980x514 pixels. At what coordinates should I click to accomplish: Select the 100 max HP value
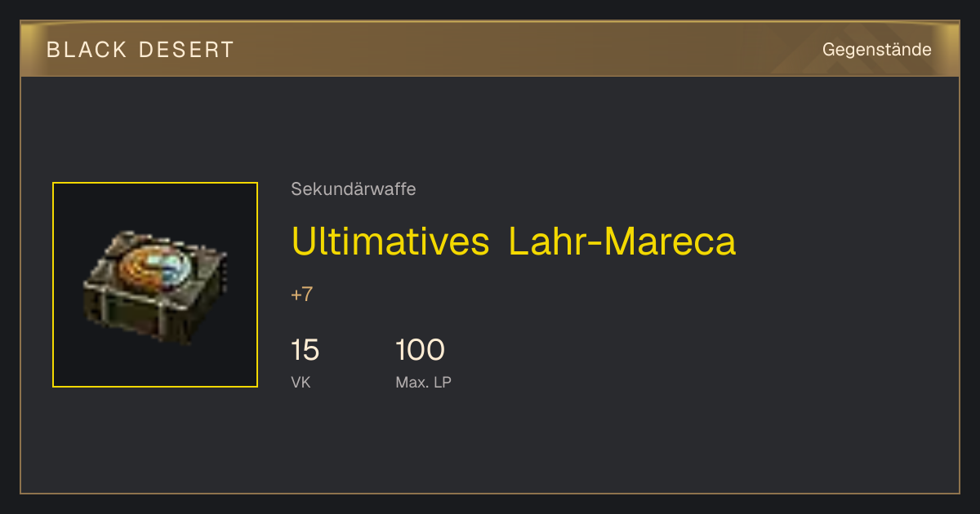pyautogui.click(x=420, y=351)
